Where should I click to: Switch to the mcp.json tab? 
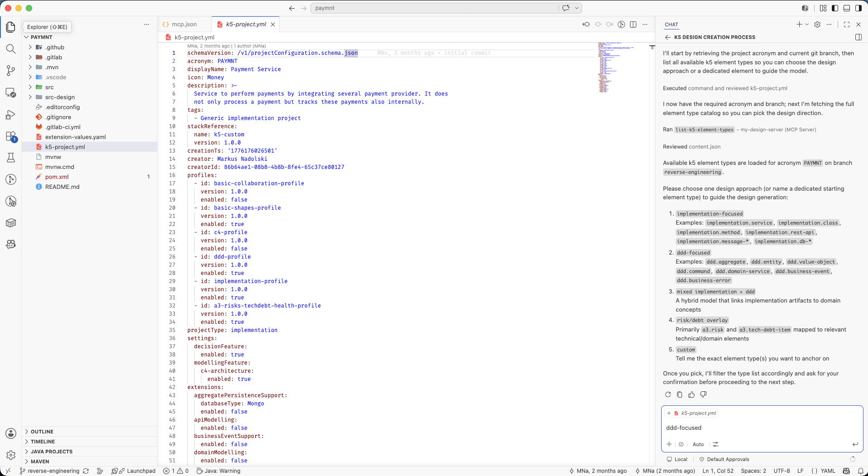[184, 24]
